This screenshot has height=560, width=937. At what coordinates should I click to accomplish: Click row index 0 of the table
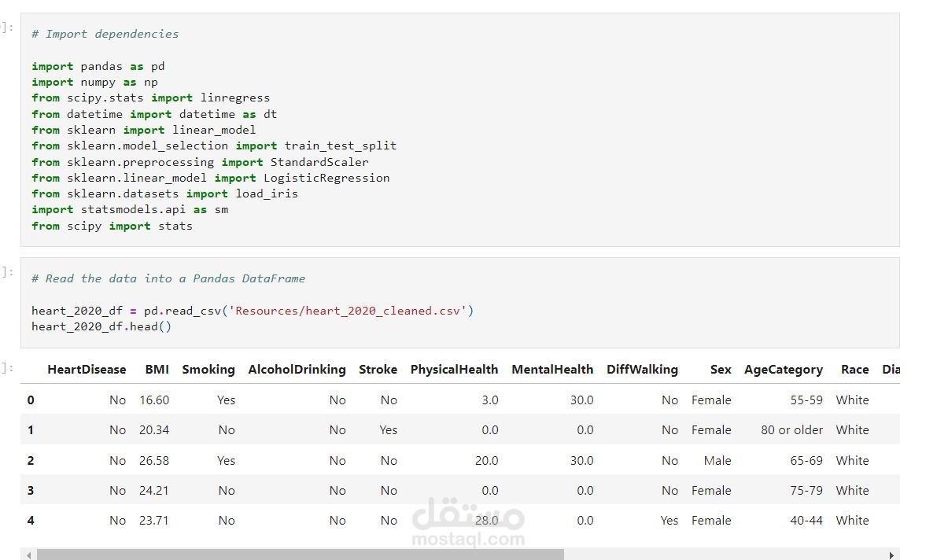tap(31, 400)
